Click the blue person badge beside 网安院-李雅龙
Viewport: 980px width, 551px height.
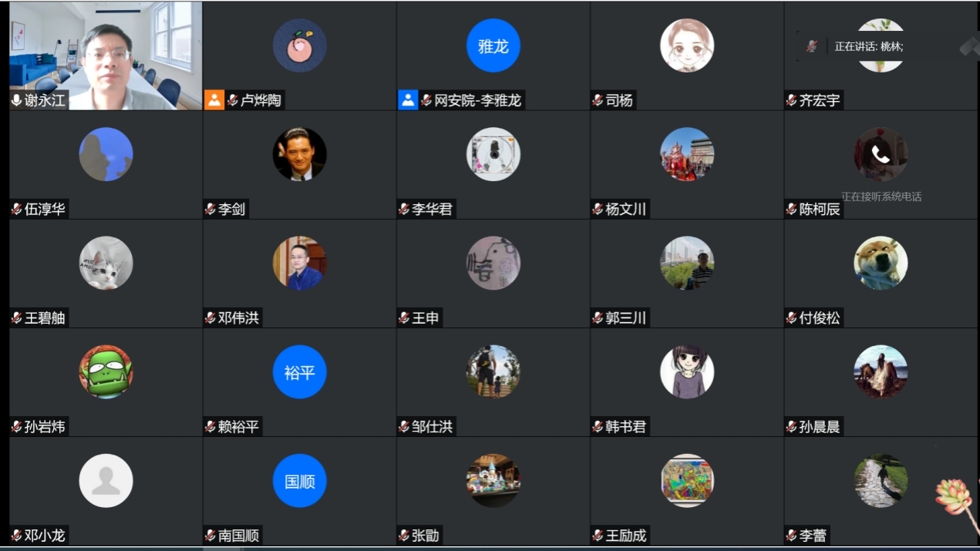coord(408,99)
